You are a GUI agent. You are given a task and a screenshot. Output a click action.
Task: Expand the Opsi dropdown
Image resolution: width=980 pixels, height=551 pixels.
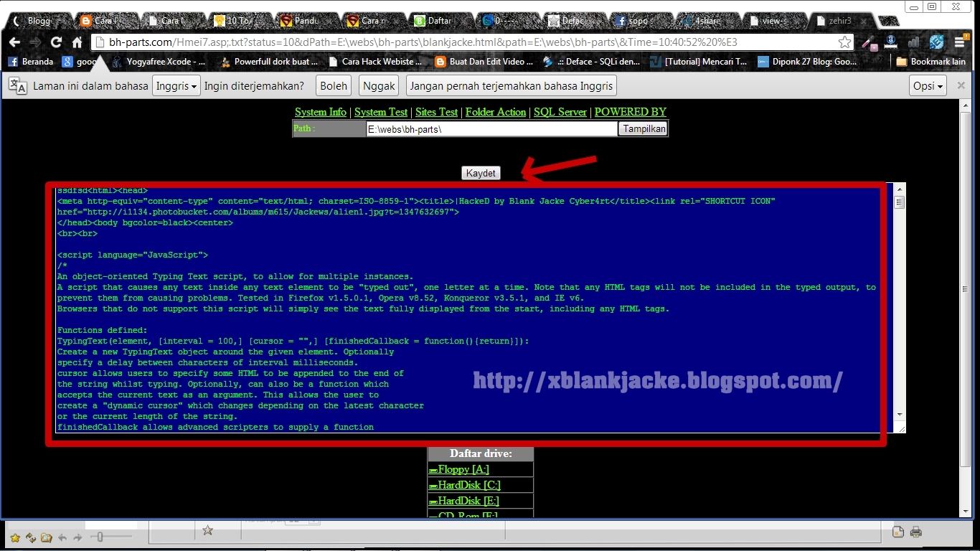click(x=928, y=85)
